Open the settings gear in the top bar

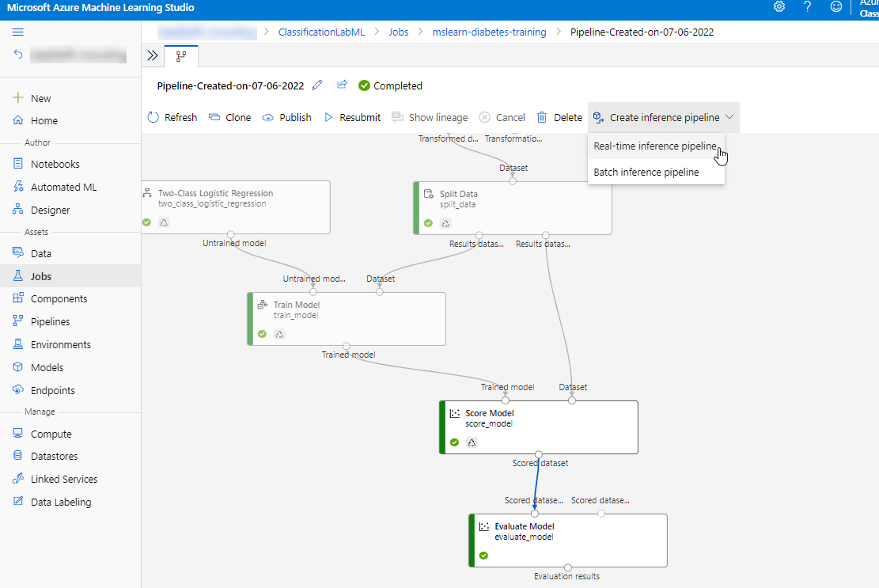click(779, 7)
